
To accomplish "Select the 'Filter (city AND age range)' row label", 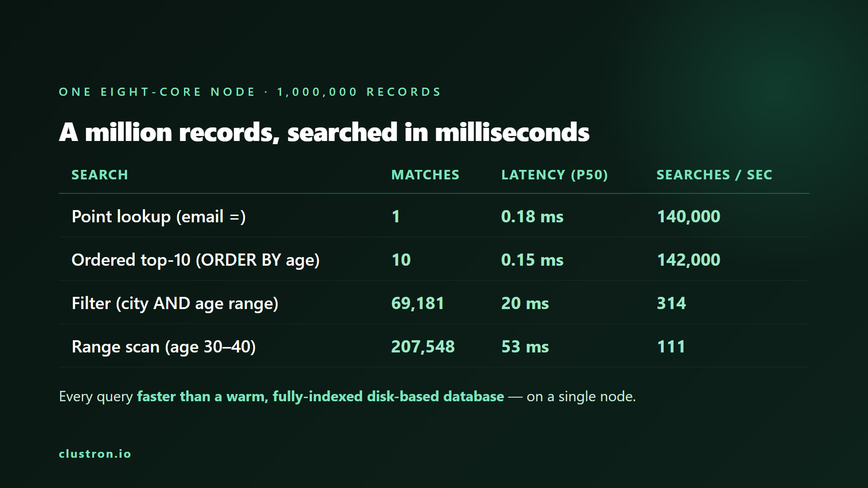I will pos(175,304).
